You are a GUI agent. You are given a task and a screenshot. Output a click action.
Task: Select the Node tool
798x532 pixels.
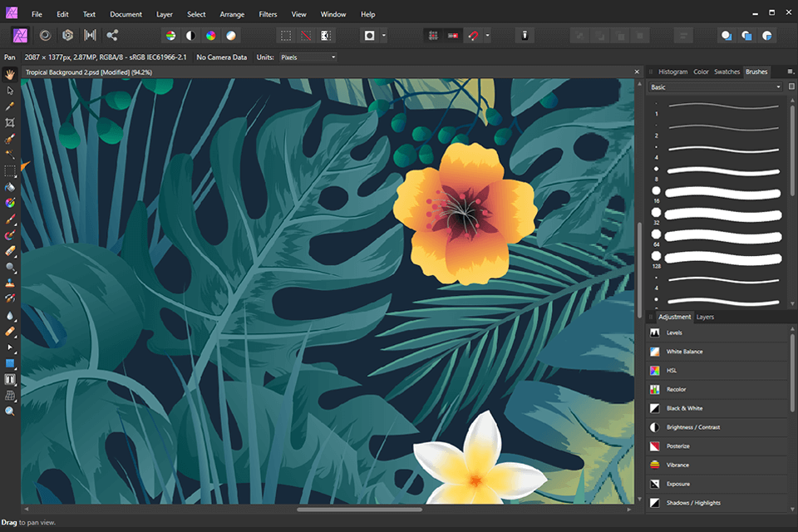tap(10, 347)
